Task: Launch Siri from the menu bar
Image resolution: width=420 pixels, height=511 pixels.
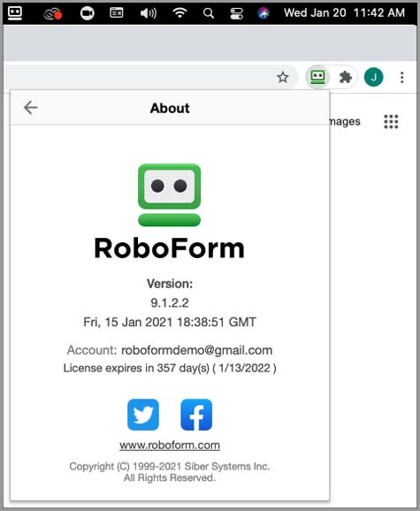Action: (x=263, y=13)
